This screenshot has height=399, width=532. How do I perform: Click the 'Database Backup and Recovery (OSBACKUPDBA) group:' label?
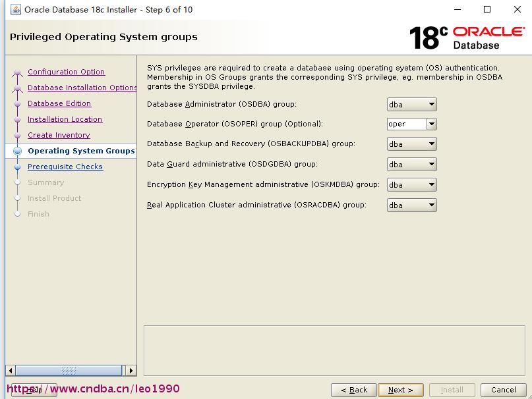(251, 144)
